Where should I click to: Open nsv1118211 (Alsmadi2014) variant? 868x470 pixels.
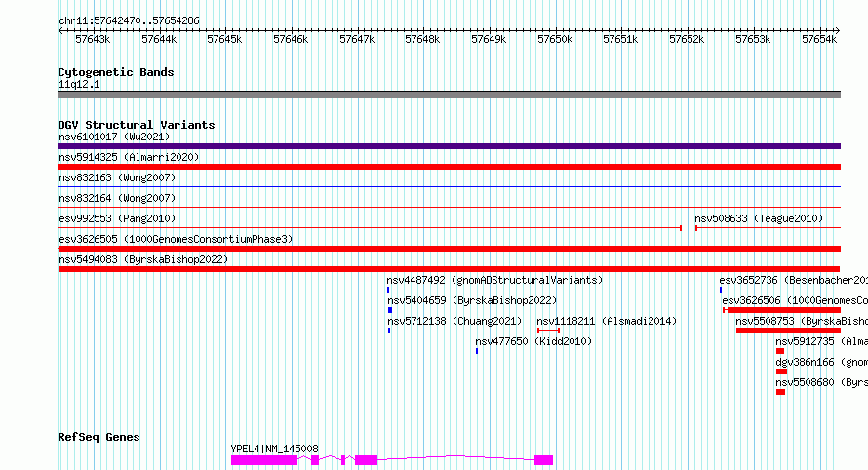pyautogui.click(x=607, y=321)
